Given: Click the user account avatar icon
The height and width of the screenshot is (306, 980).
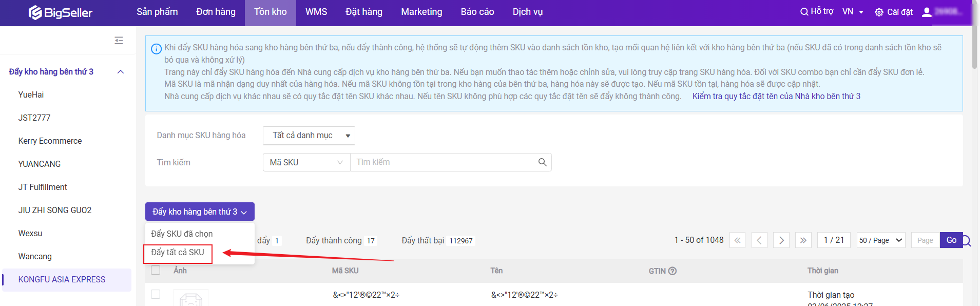Looking at the screenshot, I should click(927, 12).
